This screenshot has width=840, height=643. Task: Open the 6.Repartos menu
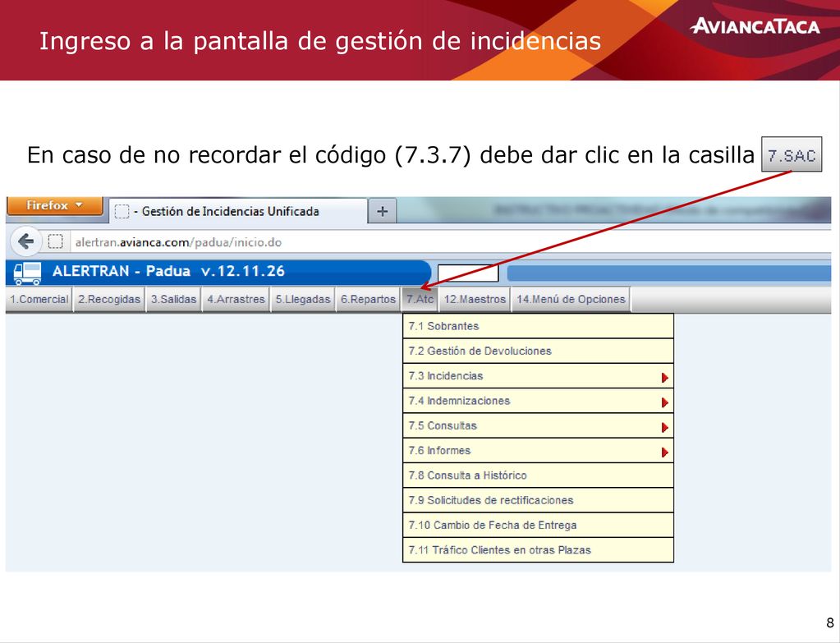coord(369,300)
